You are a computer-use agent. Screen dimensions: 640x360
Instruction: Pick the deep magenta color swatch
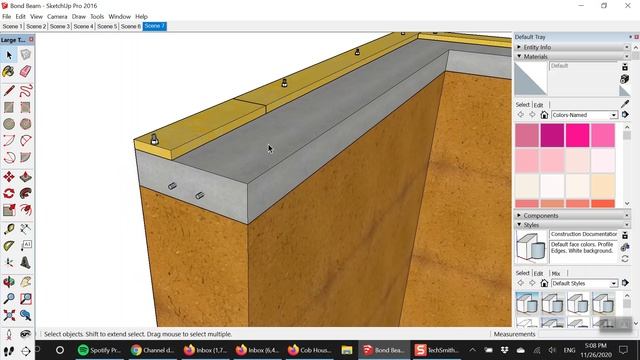point(552,135)
